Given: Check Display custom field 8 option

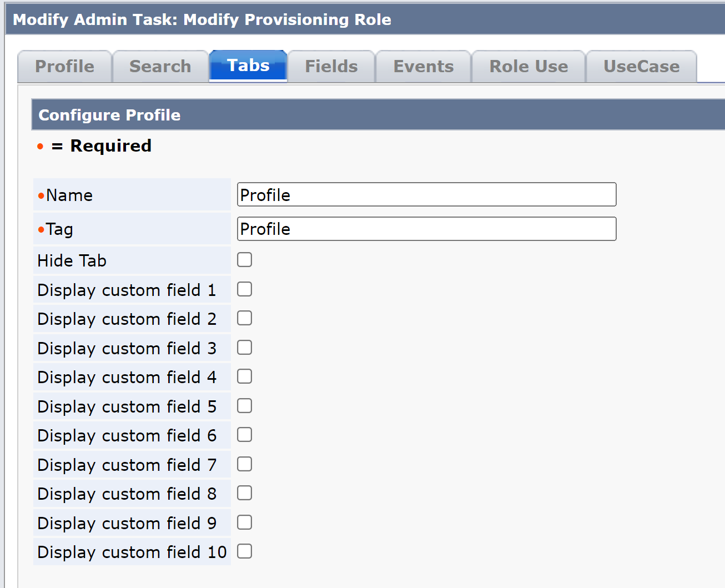Looking at the screenshot, I should click(244, 493).
